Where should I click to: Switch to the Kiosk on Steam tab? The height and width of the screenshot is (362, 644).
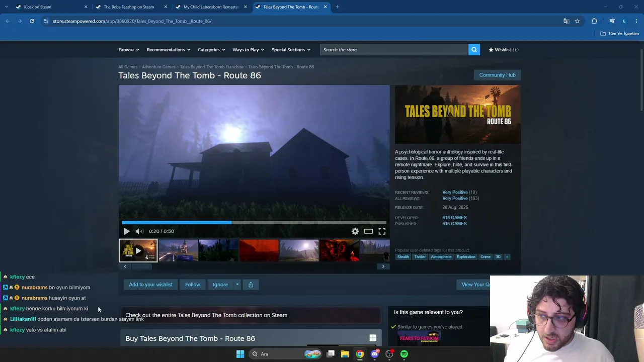50,7
